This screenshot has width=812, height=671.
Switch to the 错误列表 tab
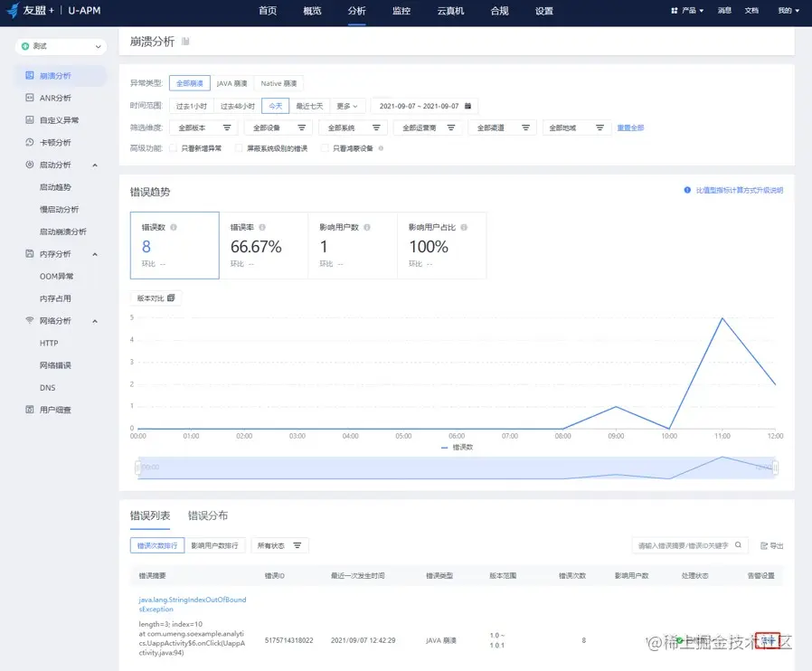(150, 515)
